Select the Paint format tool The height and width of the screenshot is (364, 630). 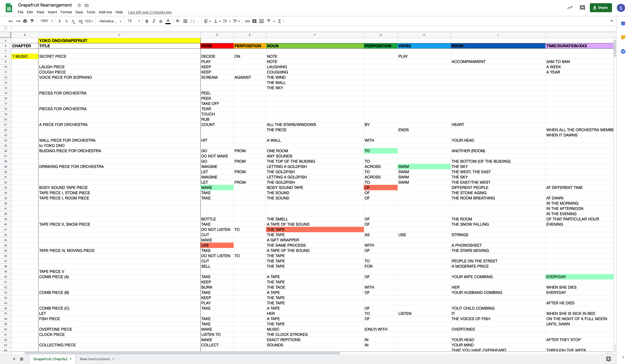(x=32, y=21)
